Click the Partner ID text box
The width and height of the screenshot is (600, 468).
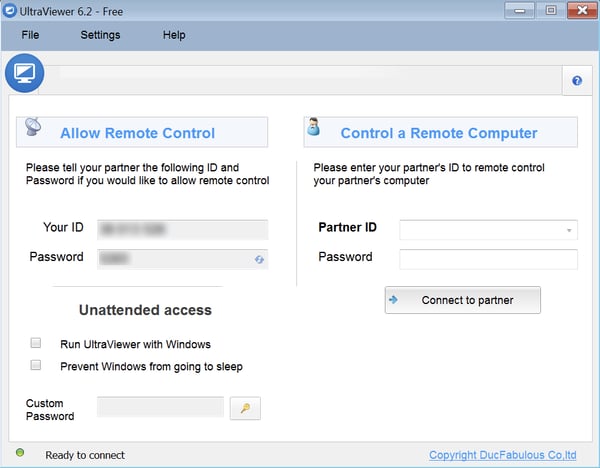pyautogui.click(x=480, y=230)
